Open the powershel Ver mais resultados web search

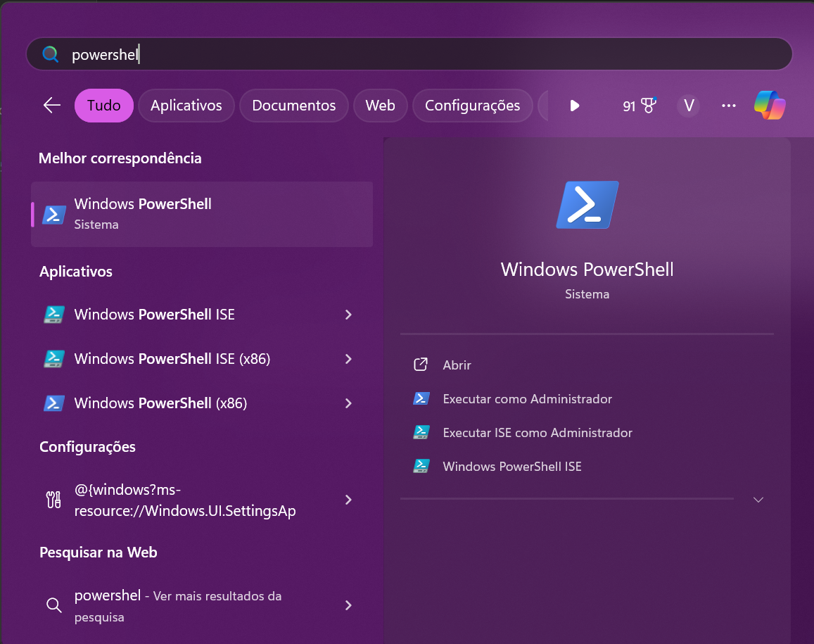(x=202, y=605)
